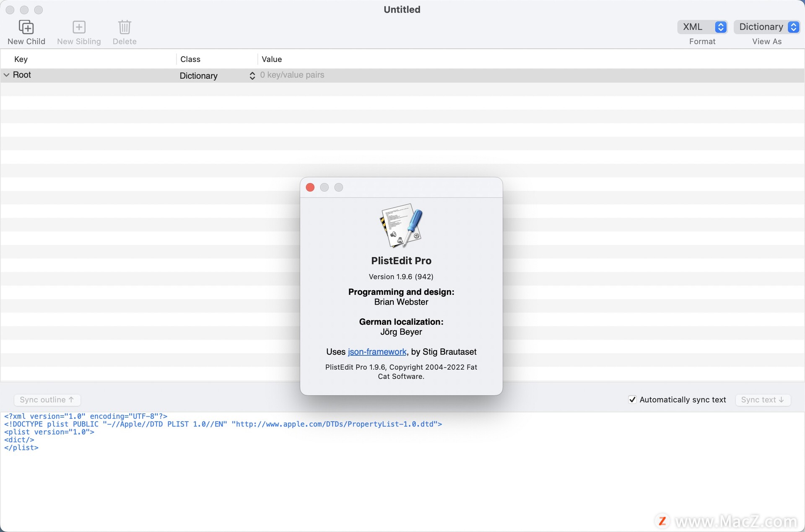Click the MacZ watermark logo icon
This screenshot has height=532, width=805.
point(662,521)
